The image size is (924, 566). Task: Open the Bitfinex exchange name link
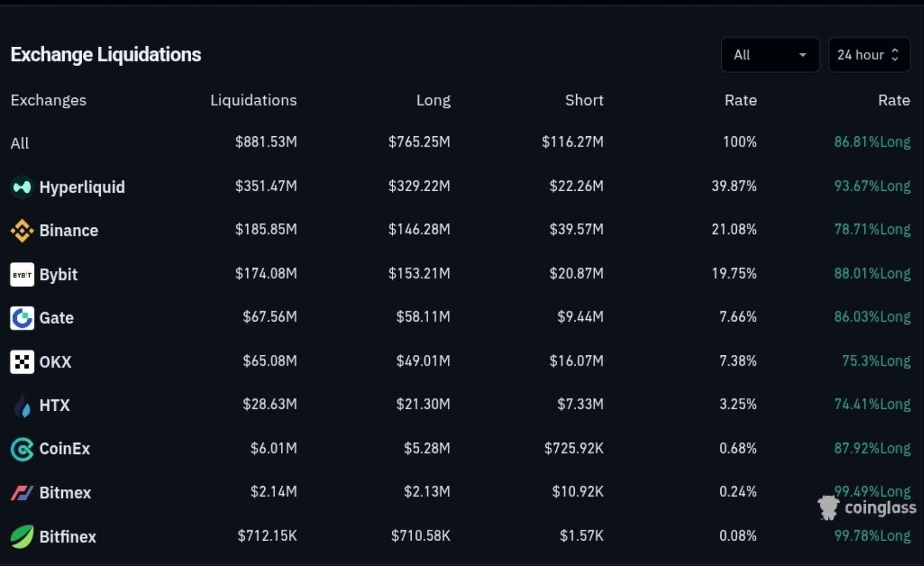coord(67,537)
